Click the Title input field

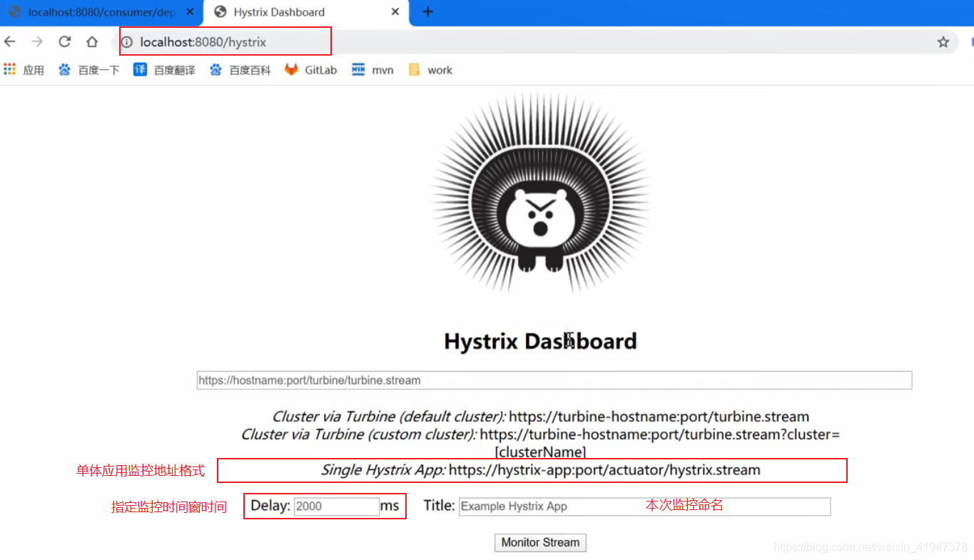click(644, 506)
